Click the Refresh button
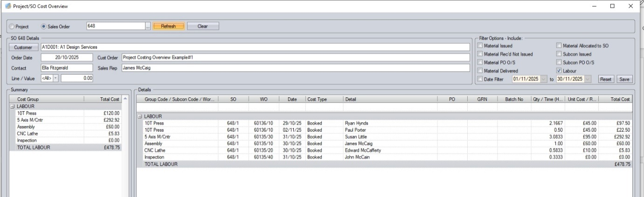Screen dimensions: 644x197 [x=168, y=27]
